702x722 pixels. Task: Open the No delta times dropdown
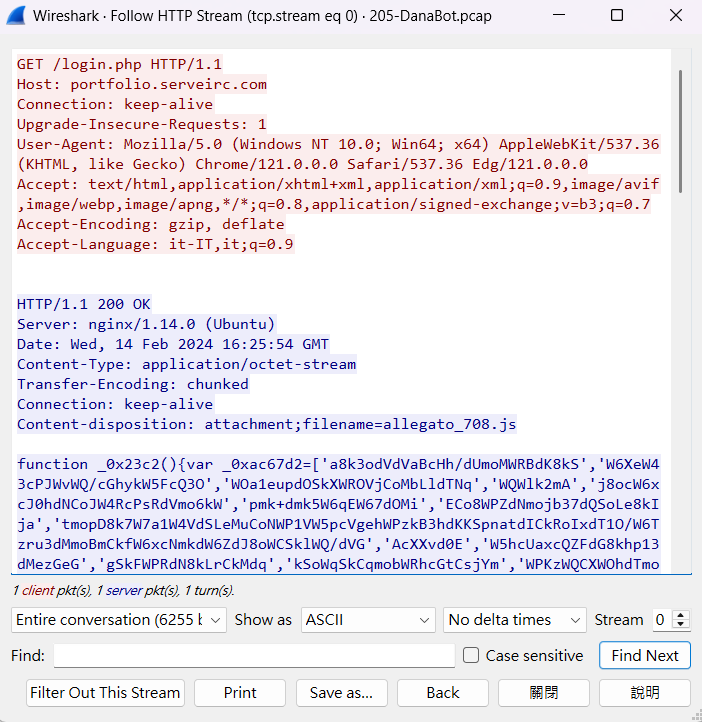tap(515, 620)
